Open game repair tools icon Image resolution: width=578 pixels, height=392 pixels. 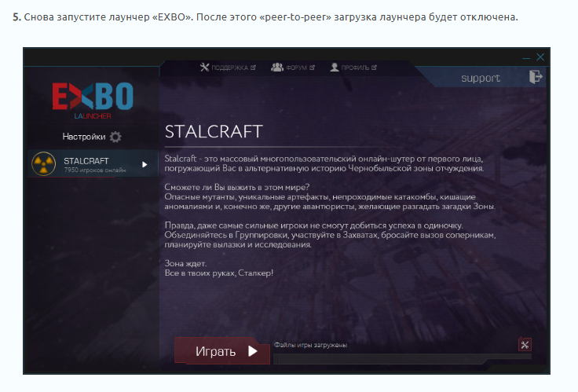(x=525, y=345)
